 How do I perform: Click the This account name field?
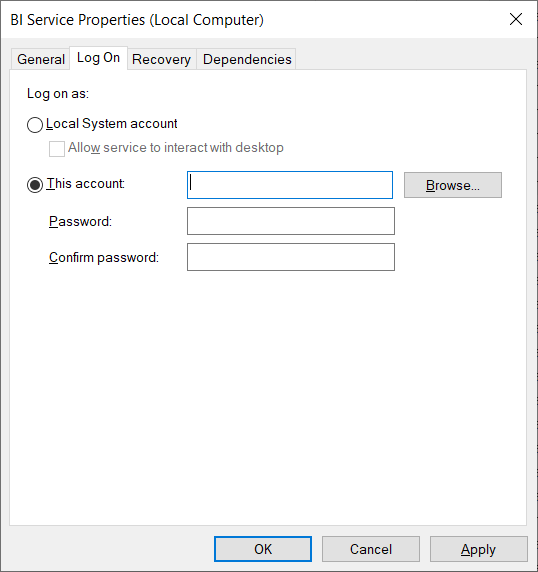290,185
